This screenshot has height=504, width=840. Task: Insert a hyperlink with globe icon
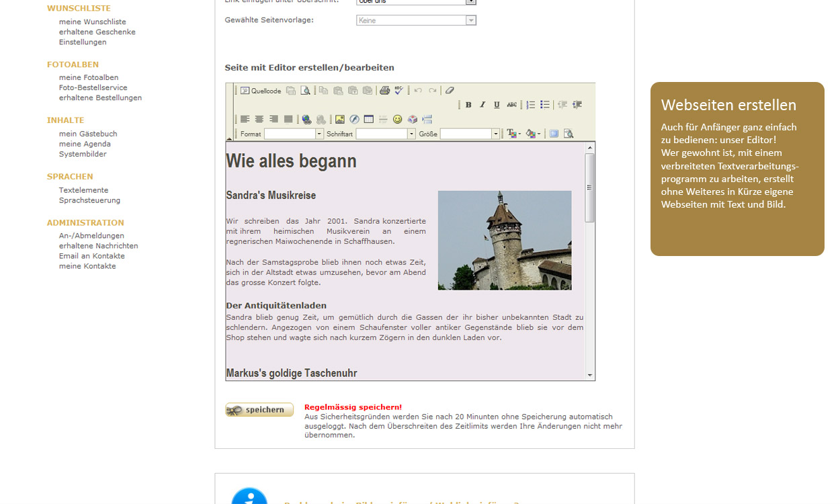click(307, 120)
